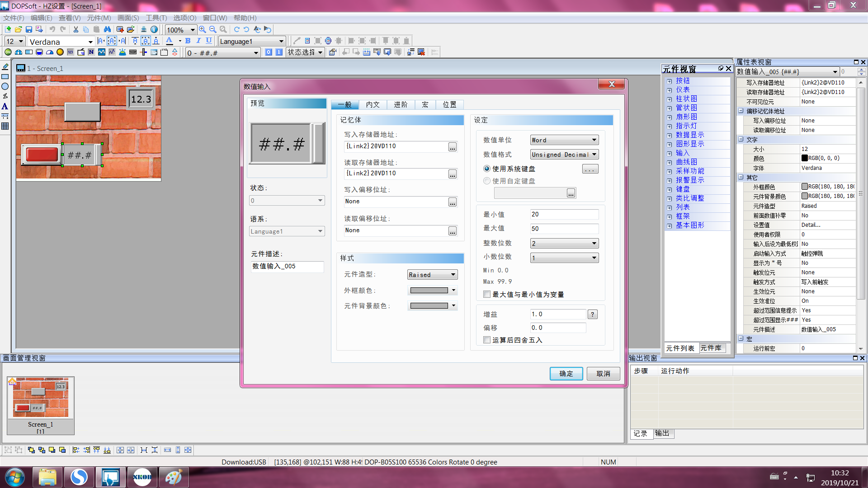Screen dimensions: 868x488
Task: Open the 数值单位 Word dropdown
Action: point(564,140)
